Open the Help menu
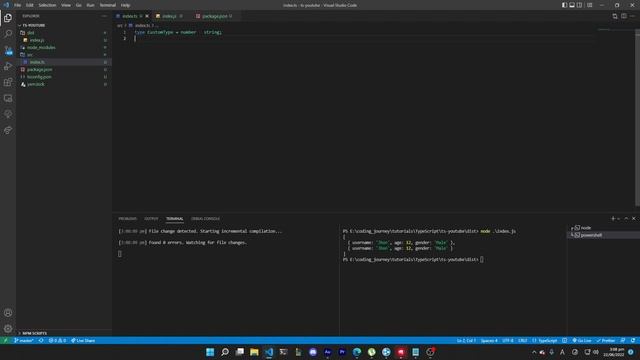Viewport: 640px width, 360px height. (x=125, y=5)
